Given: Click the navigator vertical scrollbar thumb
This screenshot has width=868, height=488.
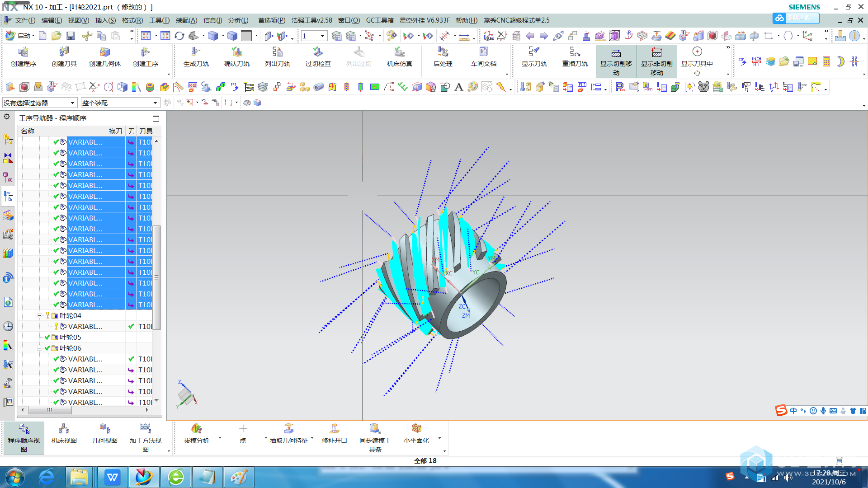Looking at the screenshot, I should pos(156,277).
